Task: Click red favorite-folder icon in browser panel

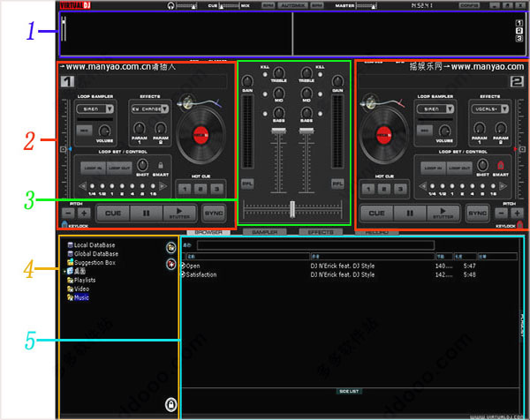Action: 171,264
